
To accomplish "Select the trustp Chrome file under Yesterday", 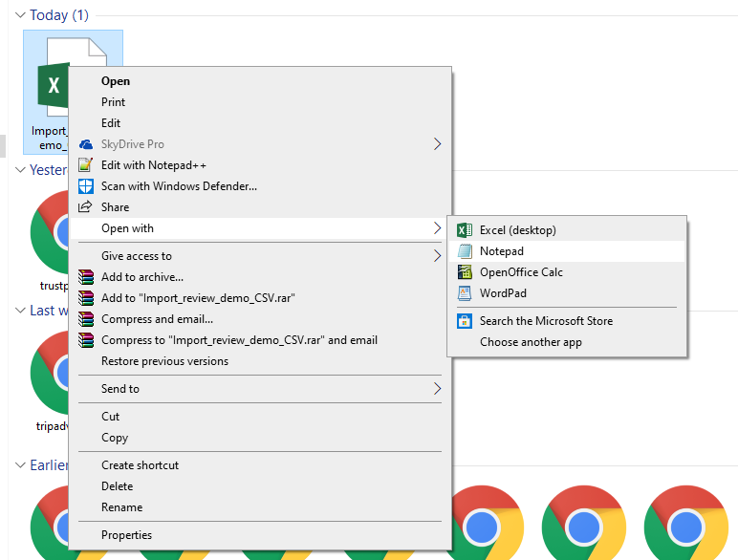I will pyautogui.click(x=50, y=232).
